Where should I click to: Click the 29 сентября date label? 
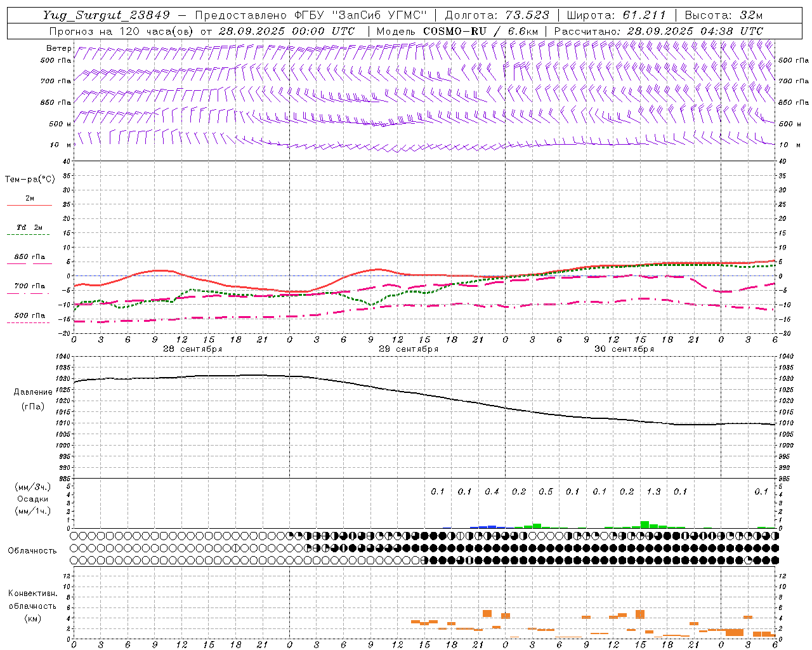pos(408,349)
